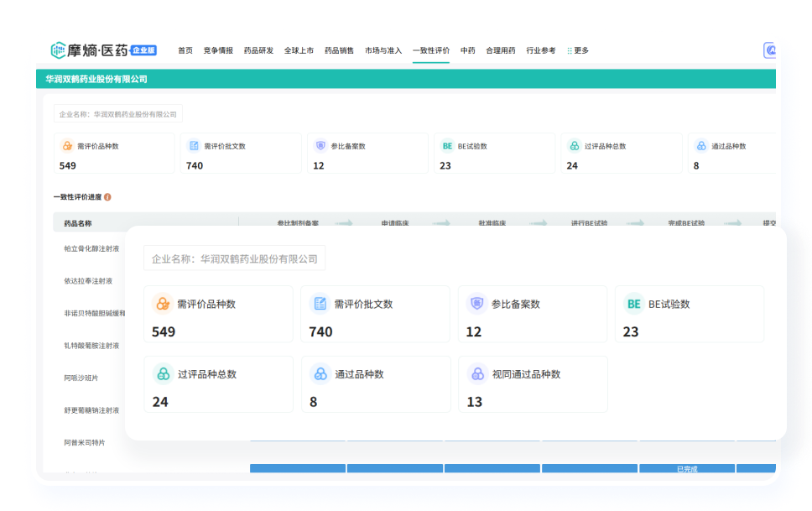Screen dimensions: 812x511
Task: Click the 视同通过品种数 label
Action: click(526, 374)
